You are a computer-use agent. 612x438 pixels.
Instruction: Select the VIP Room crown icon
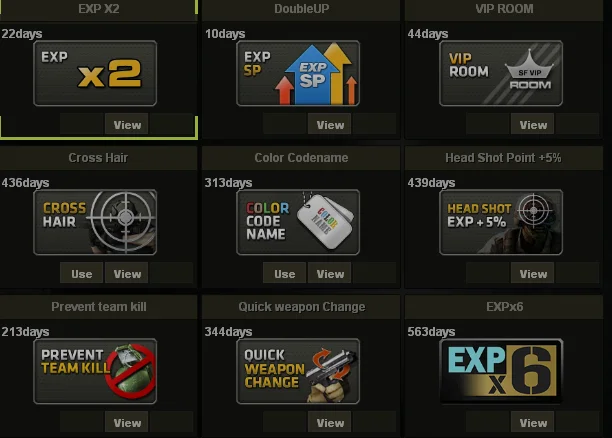501,73
